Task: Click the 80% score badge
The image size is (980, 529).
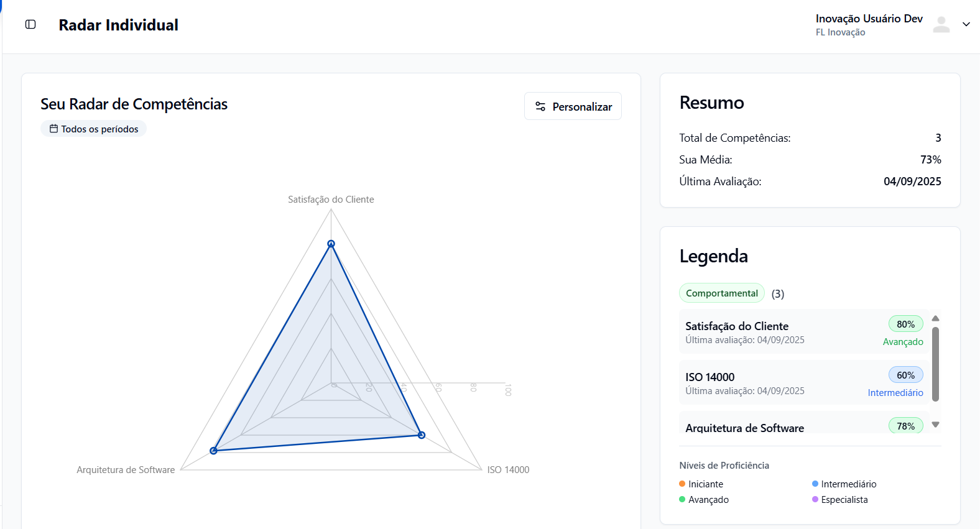Action: click(905, 324)
